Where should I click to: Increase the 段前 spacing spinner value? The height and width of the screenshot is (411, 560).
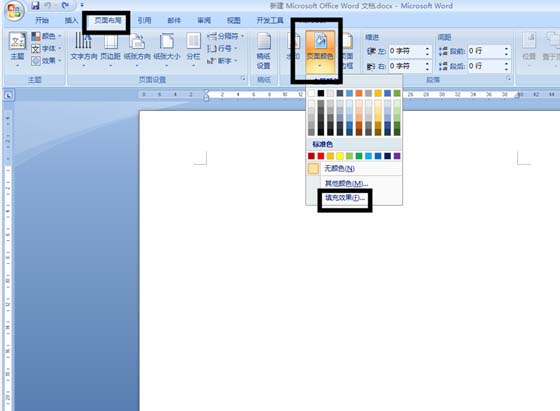pyautogui.click(x=507, y=48)
